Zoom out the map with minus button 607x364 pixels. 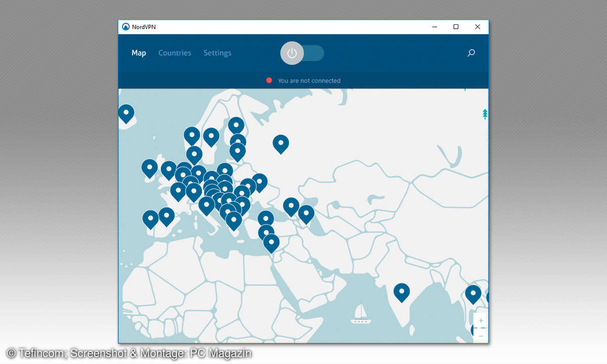click(x=481, y=335)
